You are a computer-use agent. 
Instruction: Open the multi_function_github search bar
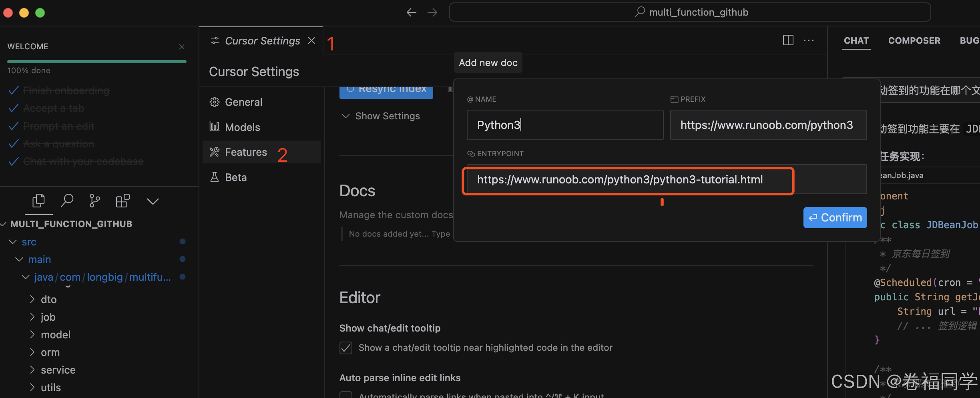(x=690, y=12)
